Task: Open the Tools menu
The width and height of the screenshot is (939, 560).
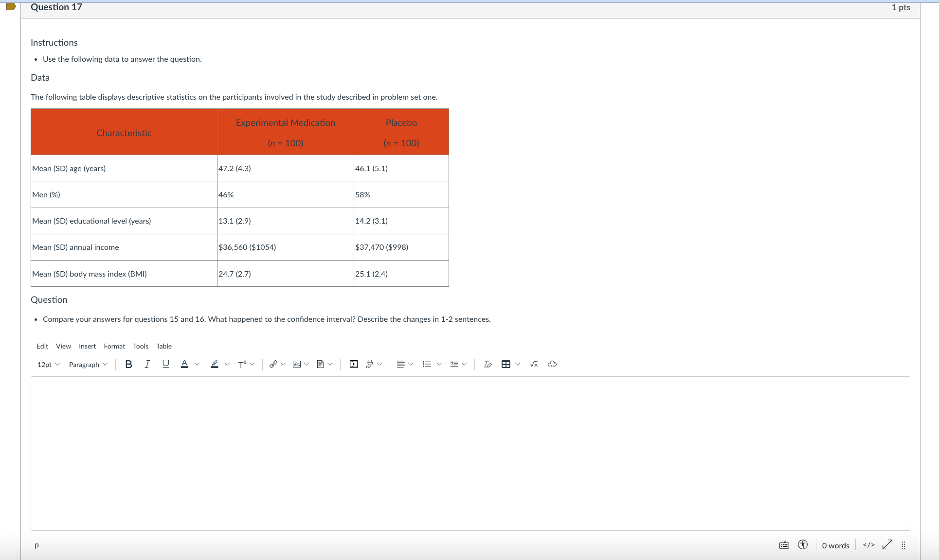Action: 141,346
